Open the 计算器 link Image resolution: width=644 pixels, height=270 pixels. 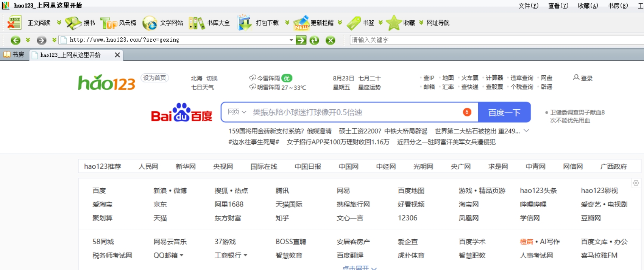pos(494,78)
